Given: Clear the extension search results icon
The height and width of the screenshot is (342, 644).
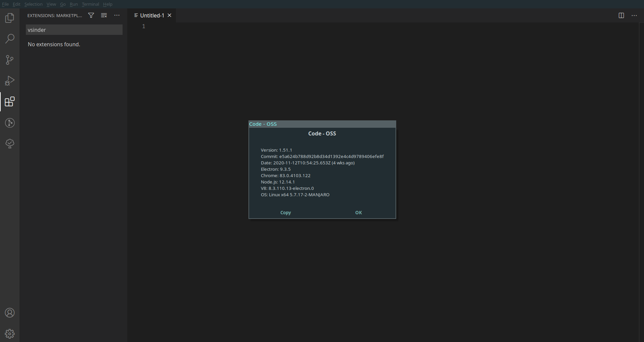Looking at the screenshot, I should (x=104, y=15).
